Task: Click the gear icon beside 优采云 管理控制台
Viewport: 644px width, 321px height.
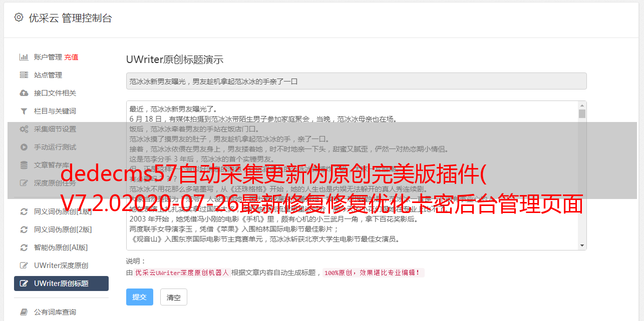Action: pos(19,17)
